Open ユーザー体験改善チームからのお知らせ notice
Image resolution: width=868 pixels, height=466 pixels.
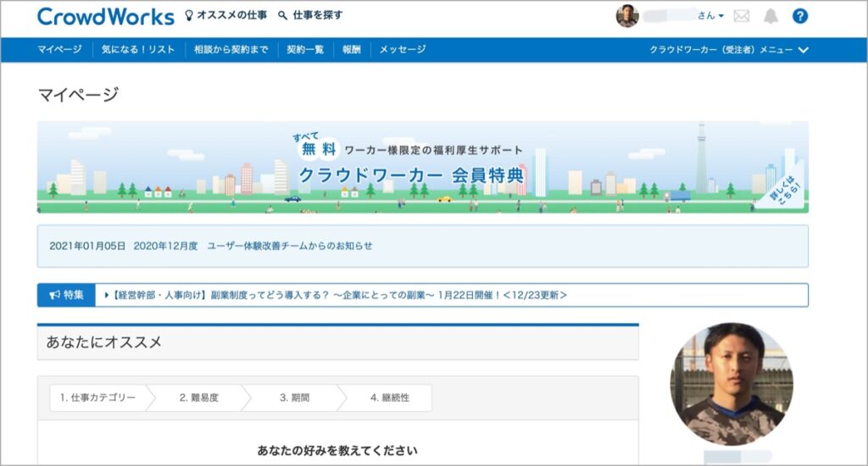290,246
